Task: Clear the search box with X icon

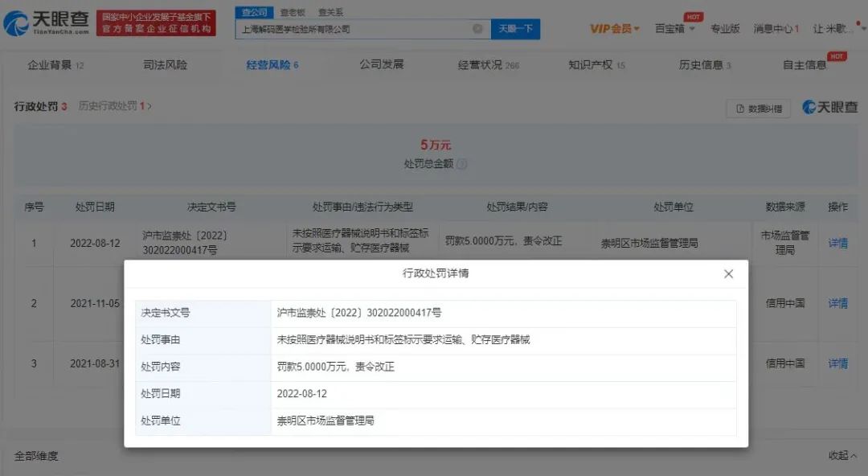Action: tap(477, 29)
